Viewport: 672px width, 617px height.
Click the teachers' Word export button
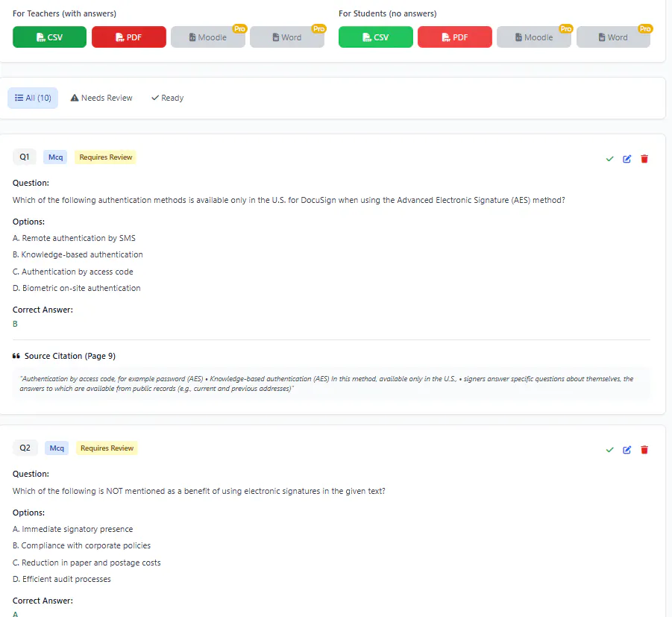pyautogui.click(x=287, y=37)
